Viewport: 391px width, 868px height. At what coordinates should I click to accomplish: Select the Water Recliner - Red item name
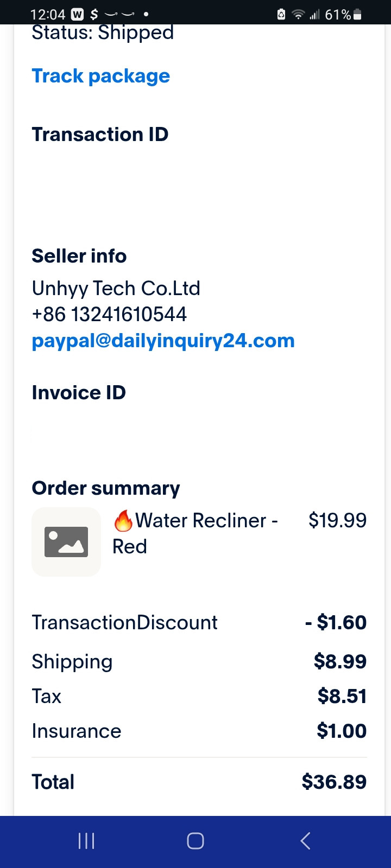195,533
